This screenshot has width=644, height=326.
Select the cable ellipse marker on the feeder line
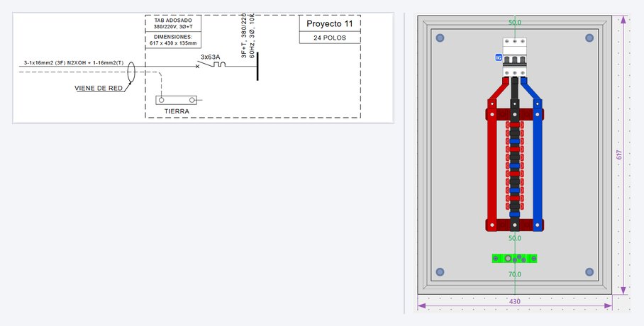click(131, 72)
